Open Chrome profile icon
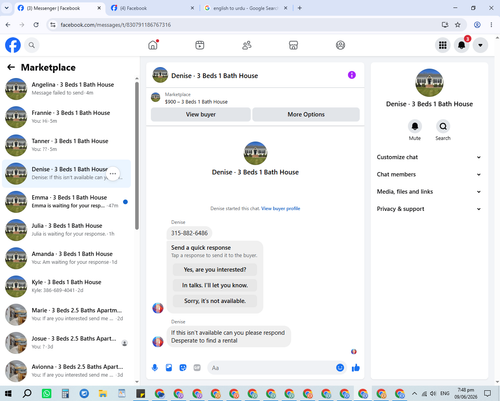 click(x=477, y=25)
